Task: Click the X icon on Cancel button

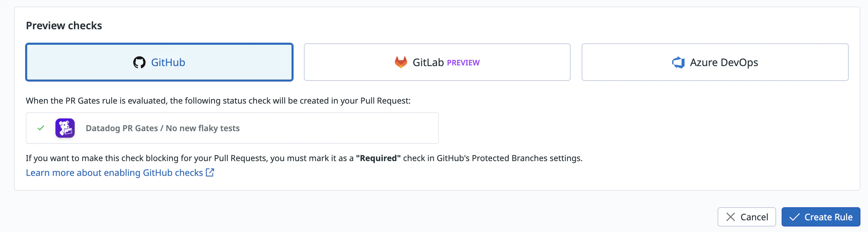Action: [x=730, y=217]
